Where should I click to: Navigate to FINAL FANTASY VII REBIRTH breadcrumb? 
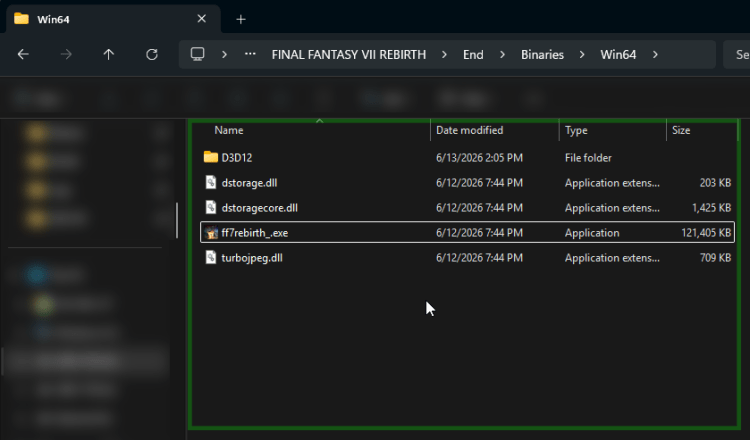tap(349, 55)
